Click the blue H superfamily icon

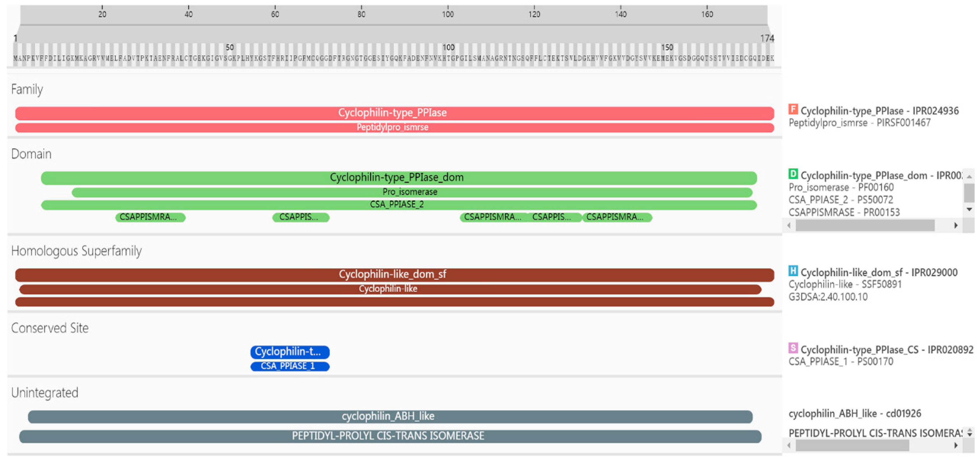pos(793,271)
